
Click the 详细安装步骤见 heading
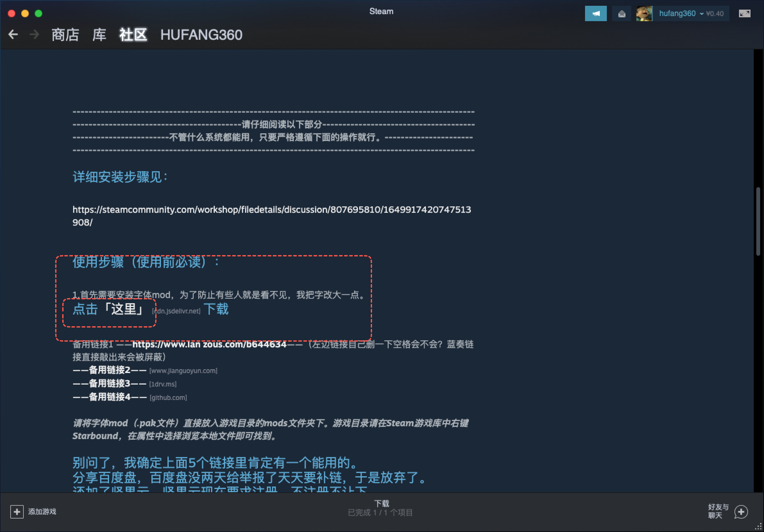(120, 177)
